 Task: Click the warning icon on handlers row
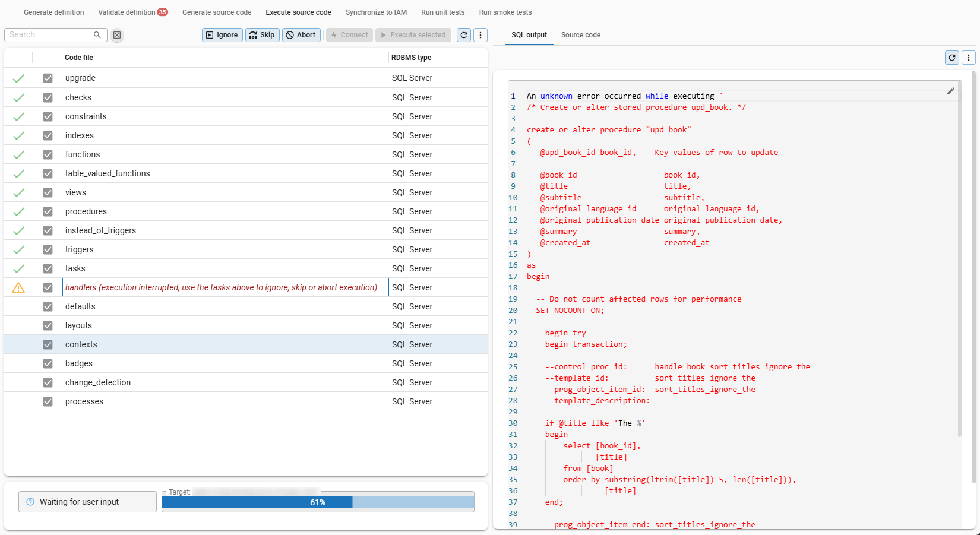click(x=18, y=288)
